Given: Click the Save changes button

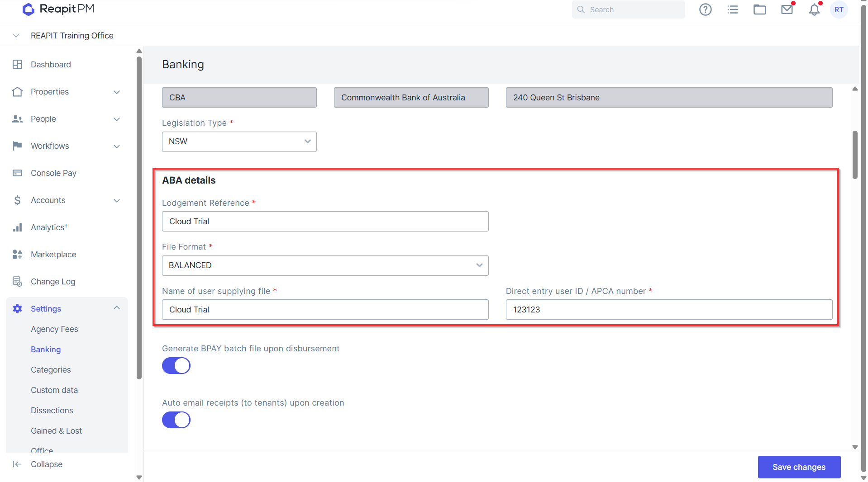Looking at the screenshot, I should [x=799, y=467].
